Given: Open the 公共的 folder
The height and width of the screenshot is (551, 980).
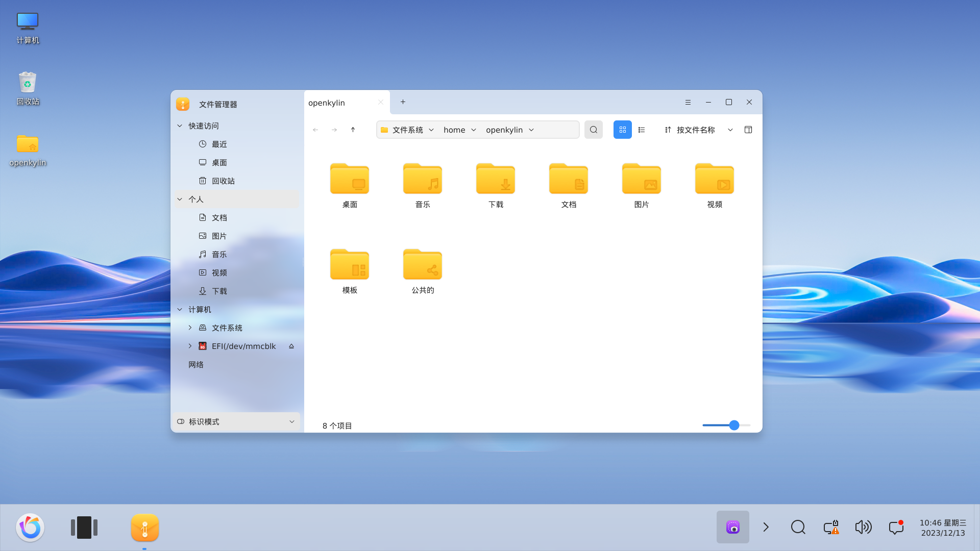Looking at the screenshot, I should [x=423, y=271].
